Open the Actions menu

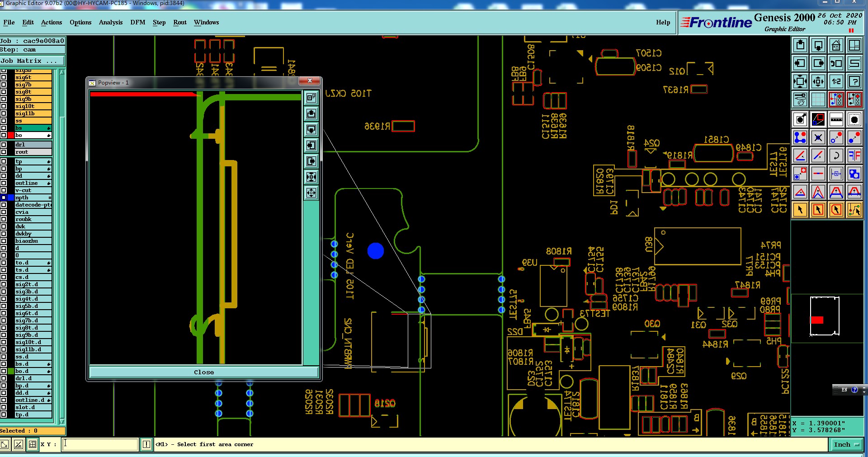coord(52,22)
